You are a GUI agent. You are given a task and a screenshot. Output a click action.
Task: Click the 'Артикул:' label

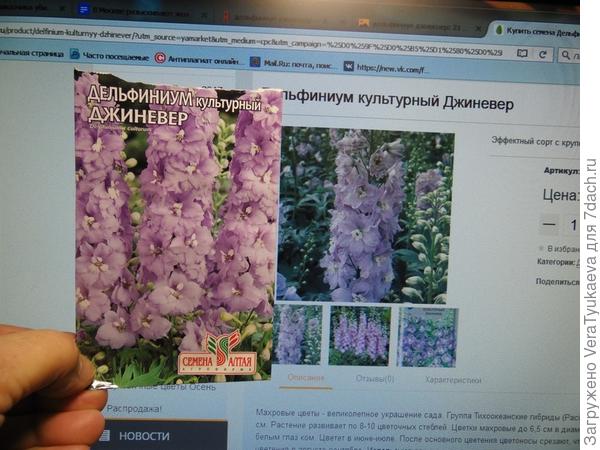[x=561, y=171]
